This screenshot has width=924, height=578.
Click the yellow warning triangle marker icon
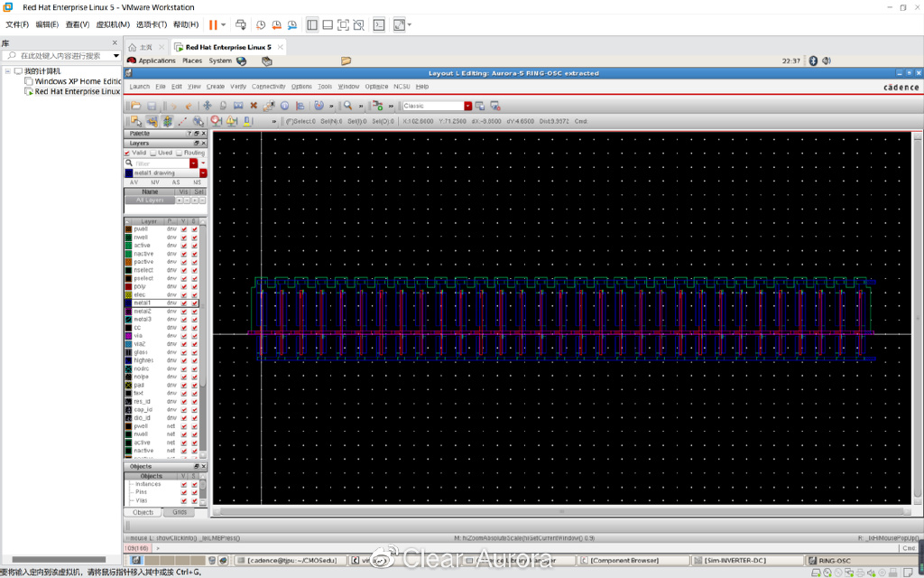click(232, 121)
